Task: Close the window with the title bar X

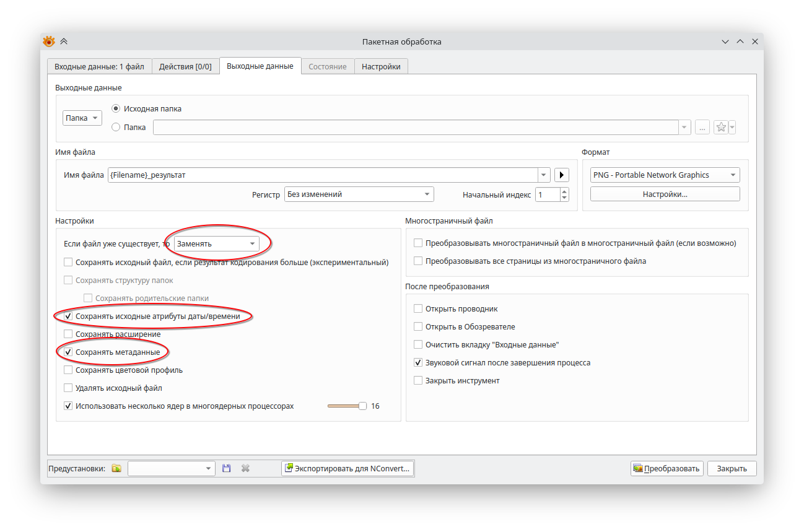Action: (x=755, y=41)
